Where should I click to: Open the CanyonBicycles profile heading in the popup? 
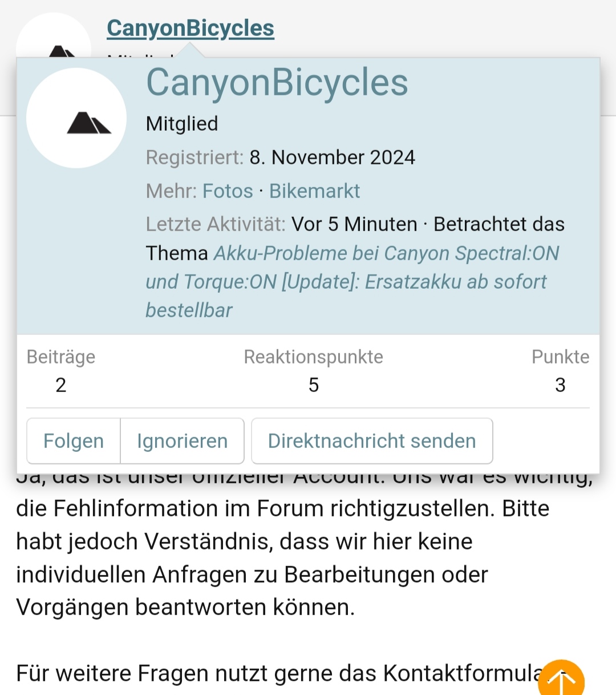277,83
